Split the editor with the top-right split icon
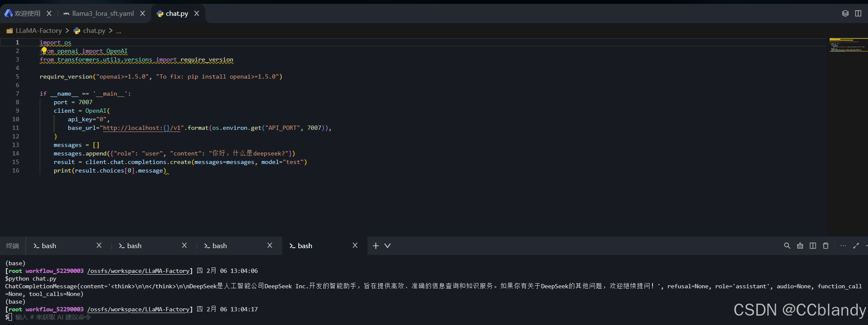The height and width of the screenshot is (325, 868). 858,13
